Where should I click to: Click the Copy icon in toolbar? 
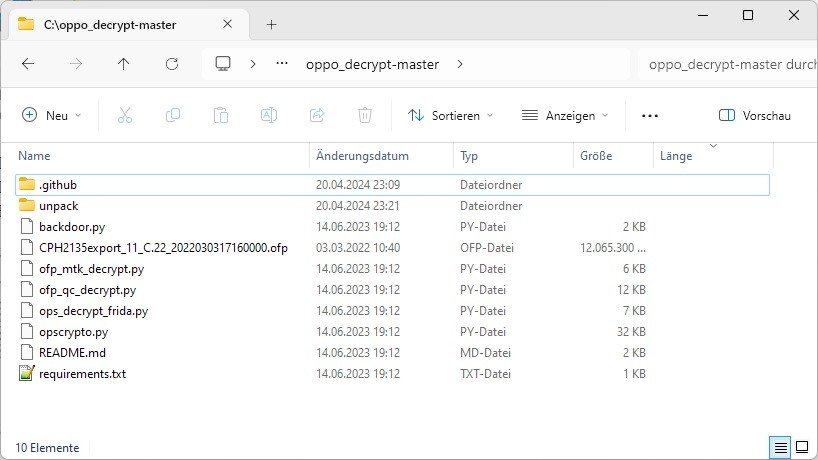[x=173, y=115]
